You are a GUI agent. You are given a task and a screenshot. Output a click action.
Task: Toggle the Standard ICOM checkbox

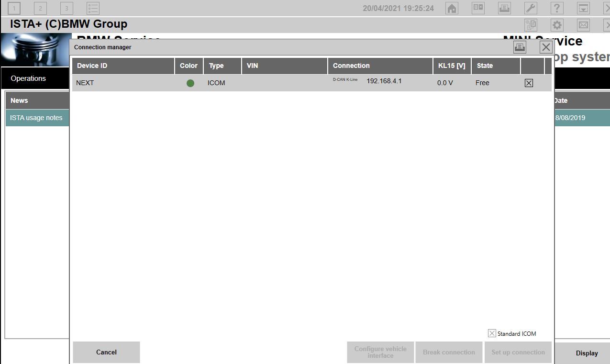492,333
